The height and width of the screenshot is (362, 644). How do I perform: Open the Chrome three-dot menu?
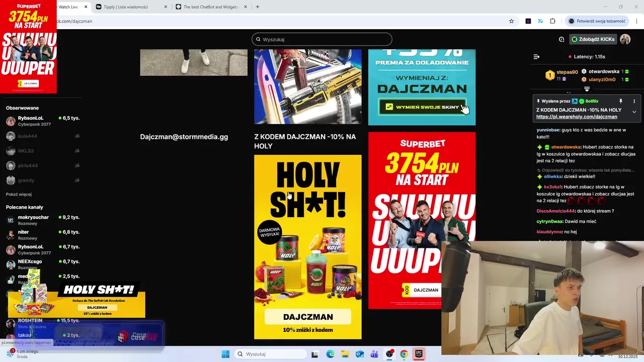pyautogui.click(x=636, y=21)
